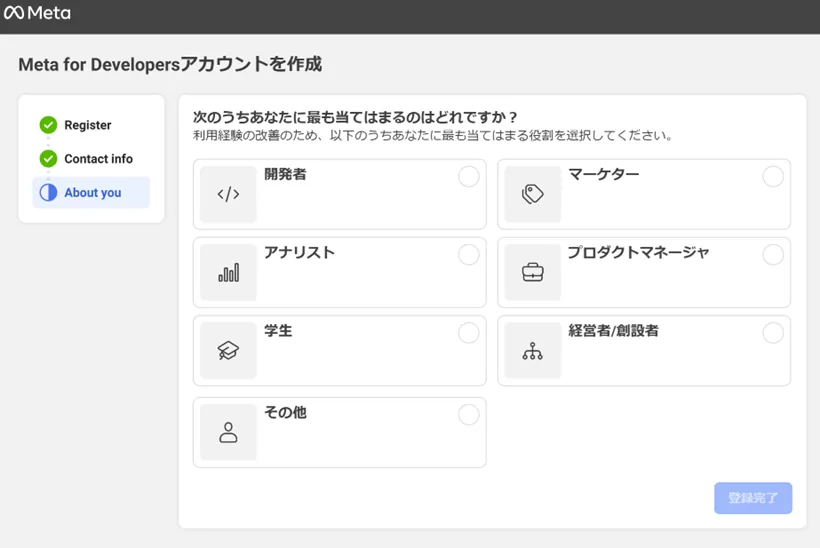The height and width of the screenshot is (548, 820).
Task: Click the green checkmark beside Contact info
Action: coord(48,158)
